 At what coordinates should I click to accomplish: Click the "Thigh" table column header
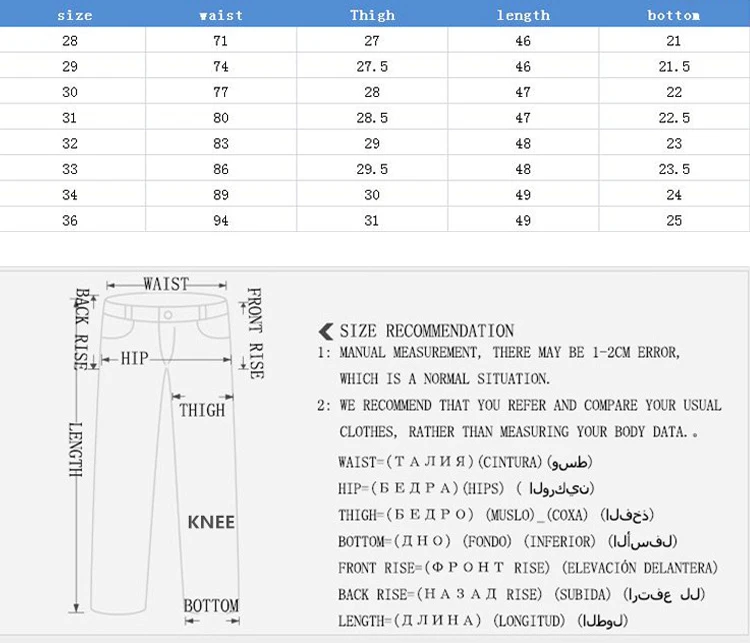[x=372, y=15]
